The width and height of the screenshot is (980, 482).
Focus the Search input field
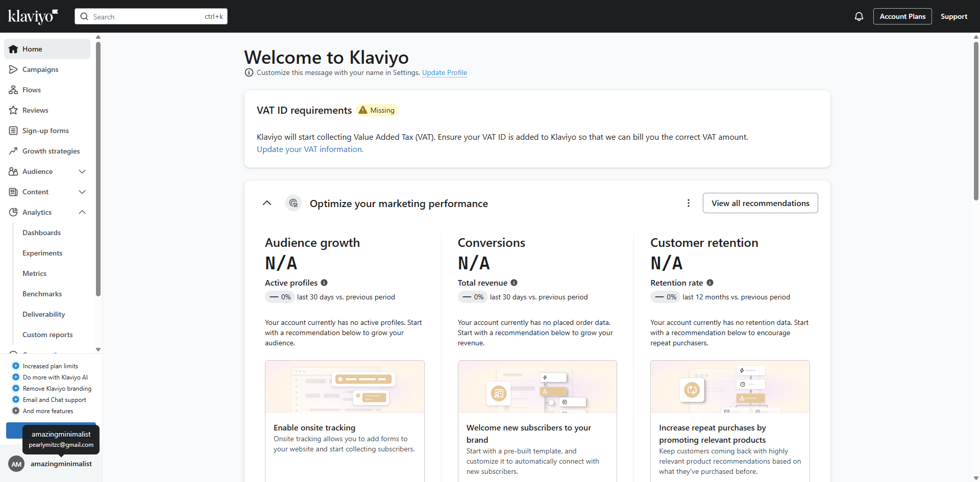pyautogui.click(x=151, y=16)
